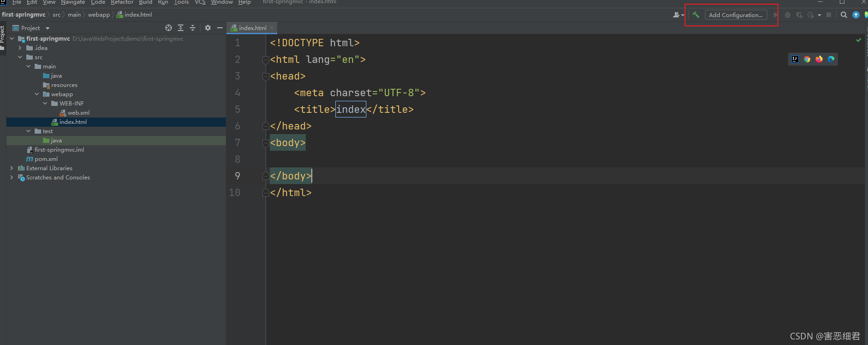
Task: Fold the html tag at line 2
Action: [266, 60]
